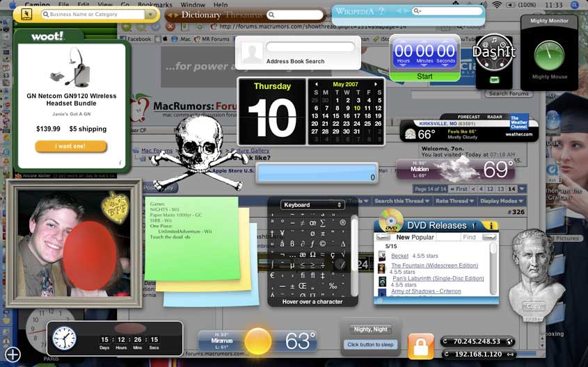Click the Address Book Search field
Screen dimensions: 588x367
point(310,47)
